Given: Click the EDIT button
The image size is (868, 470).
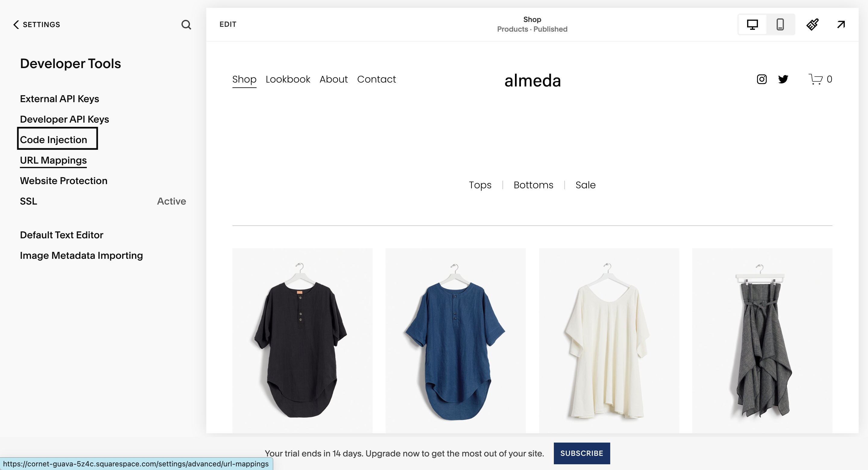Looking at the screenshot, I should point(228,24).
